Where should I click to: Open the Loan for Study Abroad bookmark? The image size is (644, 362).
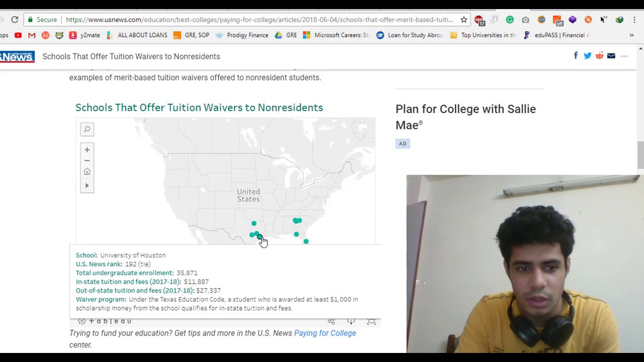[410, 35]
